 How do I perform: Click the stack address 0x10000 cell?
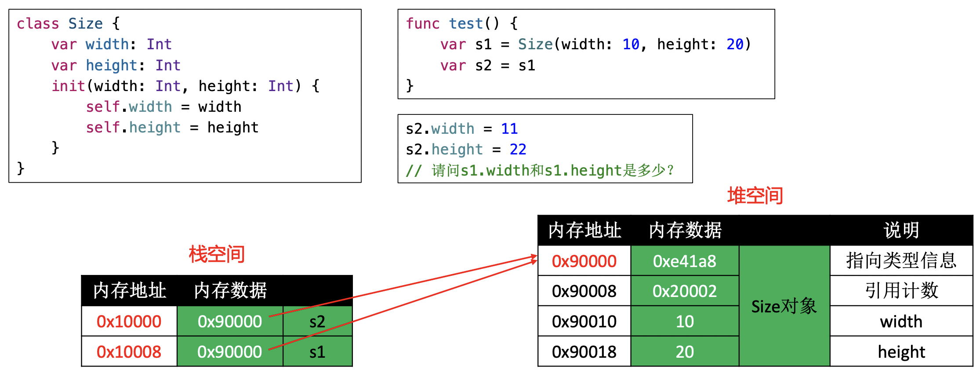(129, 322)
